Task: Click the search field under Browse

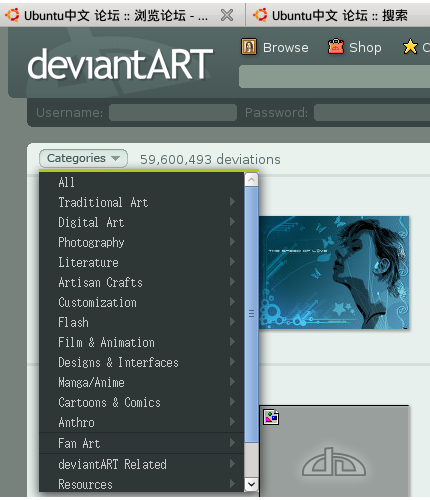Action: [334, 77]
